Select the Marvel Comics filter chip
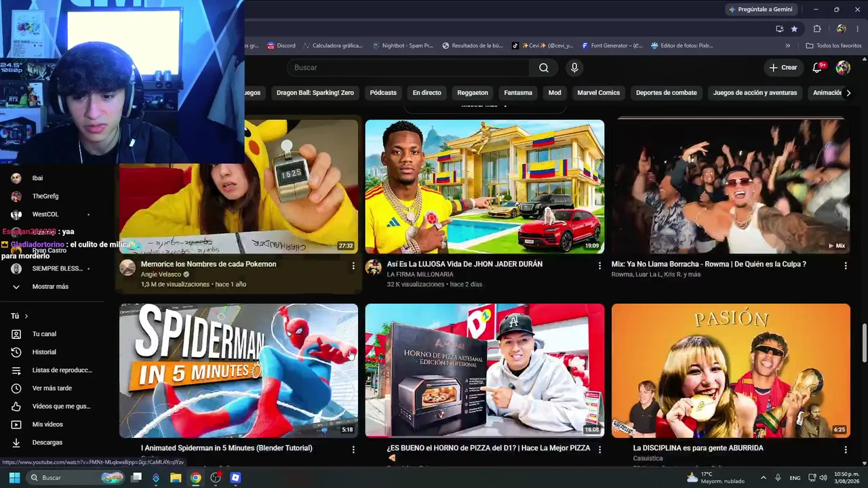 599,93
